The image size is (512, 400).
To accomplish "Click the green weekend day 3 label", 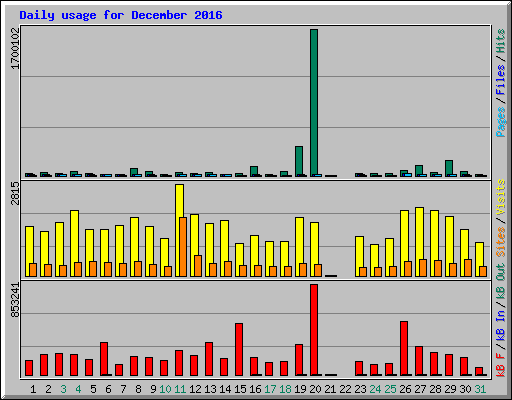I will [x=63, y=389].
